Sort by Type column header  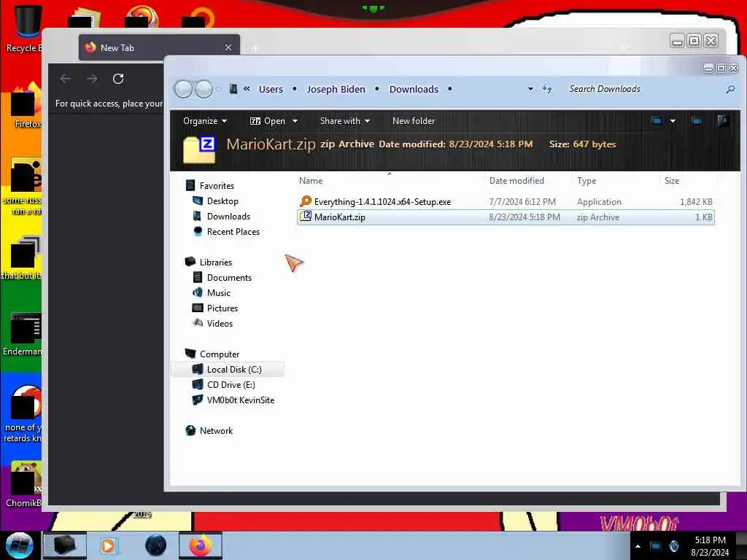(x=587, y=181)
